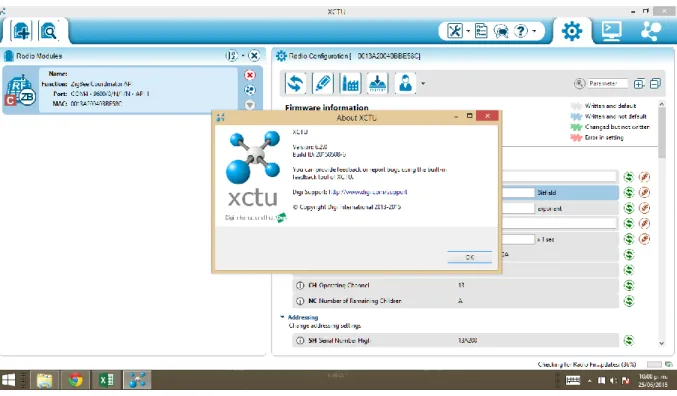Write the Bitfield parameter row value
Image resolution: width=677 pixels, height=396 pixels.
point(644,193)
